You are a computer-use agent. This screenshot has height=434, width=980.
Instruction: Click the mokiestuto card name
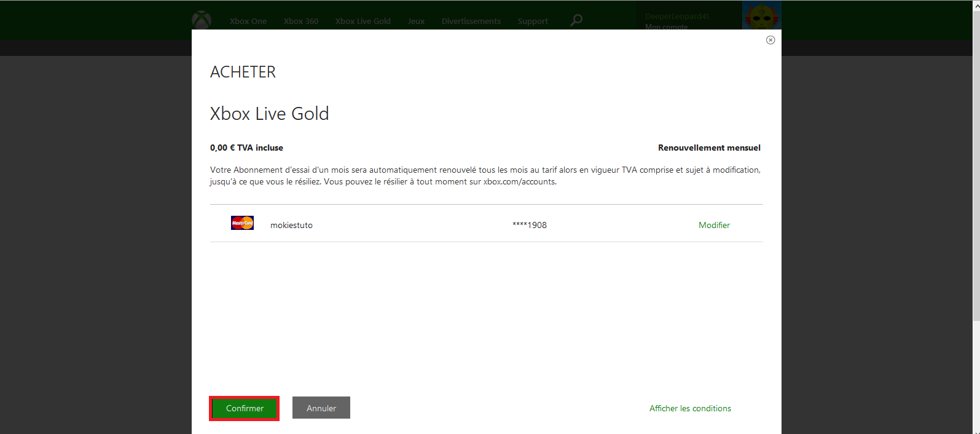click(x=291, y=225)
